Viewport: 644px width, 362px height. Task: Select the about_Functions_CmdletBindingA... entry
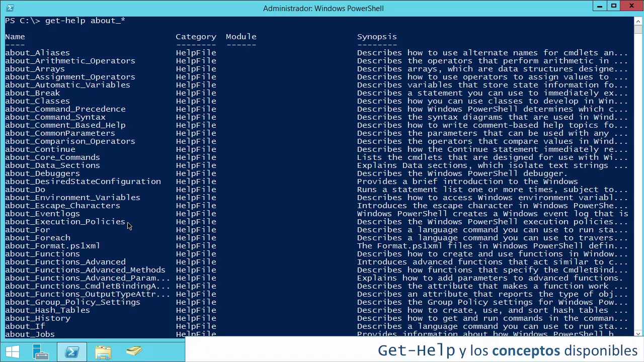[88, 286]
